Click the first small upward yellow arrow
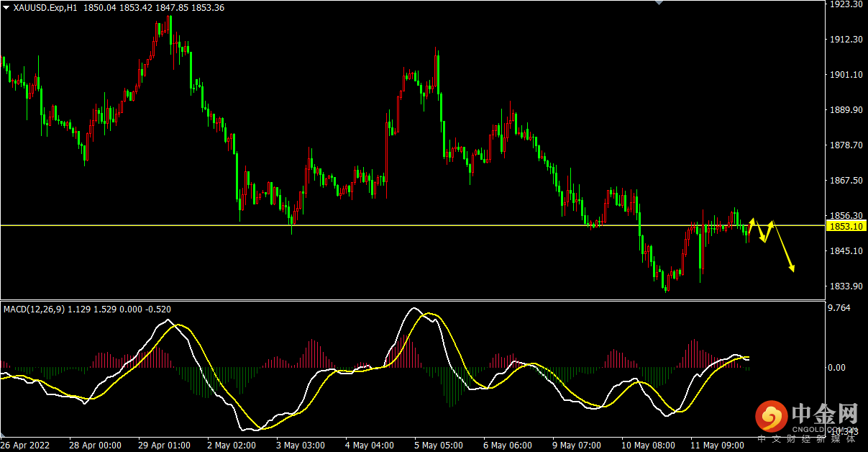Screen dimensions: 868x452 (x=752, y=222)
